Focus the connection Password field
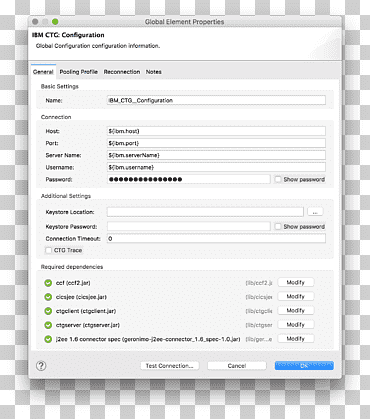This screenshot has width=370, height=419. pyautogui.click(x=189, y=179)
